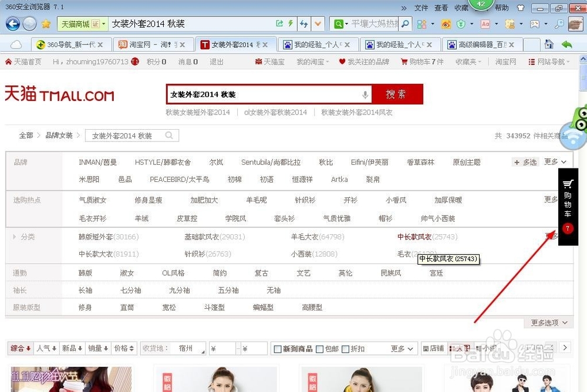Click the browser forward arrow button
The height and width of the screenshot is (392, 587).
(x=29, y=24)
